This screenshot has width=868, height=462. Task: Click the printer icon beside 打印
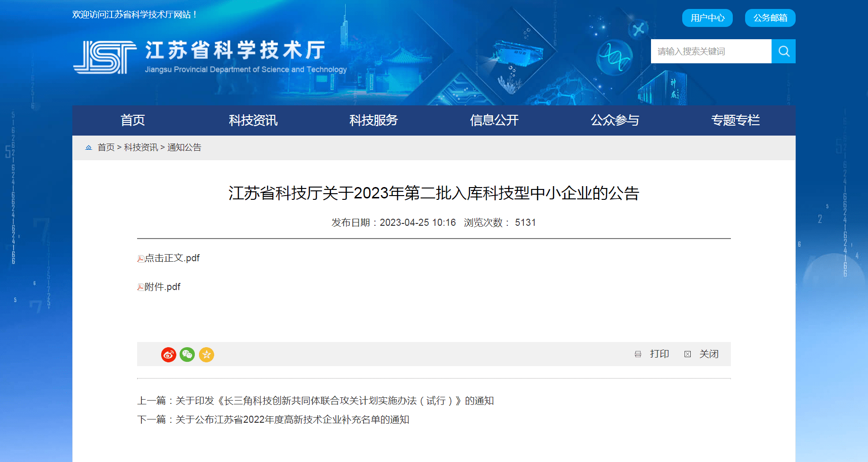(x=638, y=354)
